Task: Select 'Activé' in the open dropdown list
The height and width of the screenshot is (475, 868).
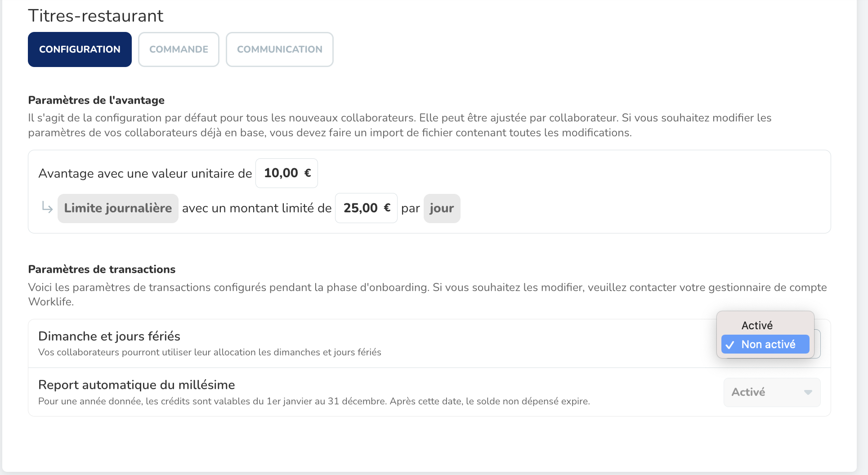Action: 757,325
